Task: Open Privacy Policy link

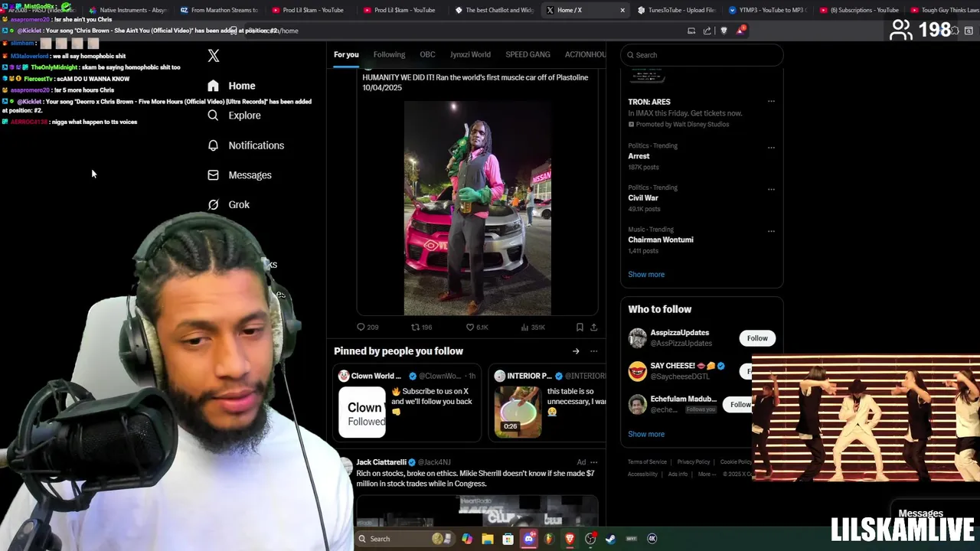Action: (693, 462)
